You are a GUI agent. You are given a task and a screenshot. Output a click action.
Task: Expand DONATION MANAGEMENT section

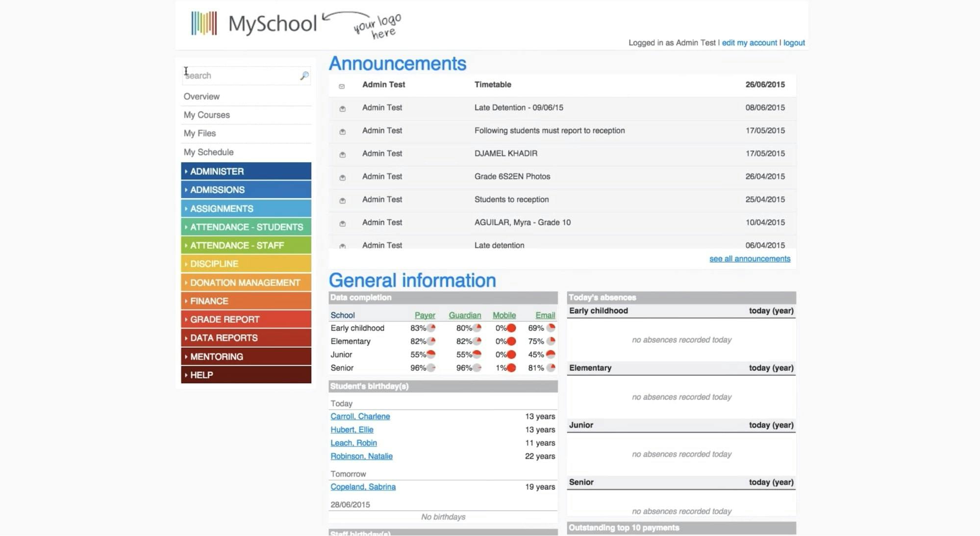(x=246, y=282)
